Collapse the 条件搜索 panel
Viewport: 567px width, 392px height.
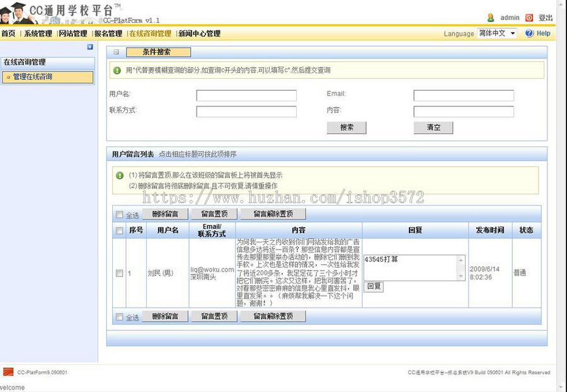coord(117,52)
